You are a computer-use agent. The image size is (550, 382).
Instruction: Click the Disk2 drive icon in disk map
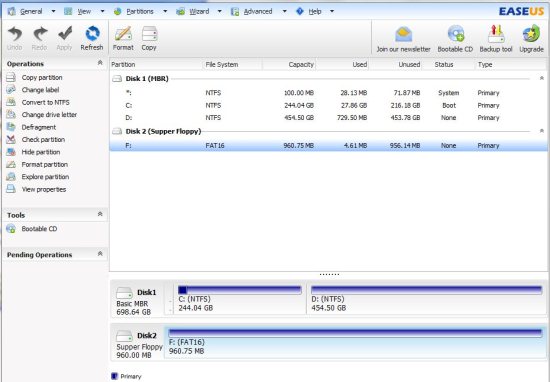pyautogui.click(x=124, y=336)
